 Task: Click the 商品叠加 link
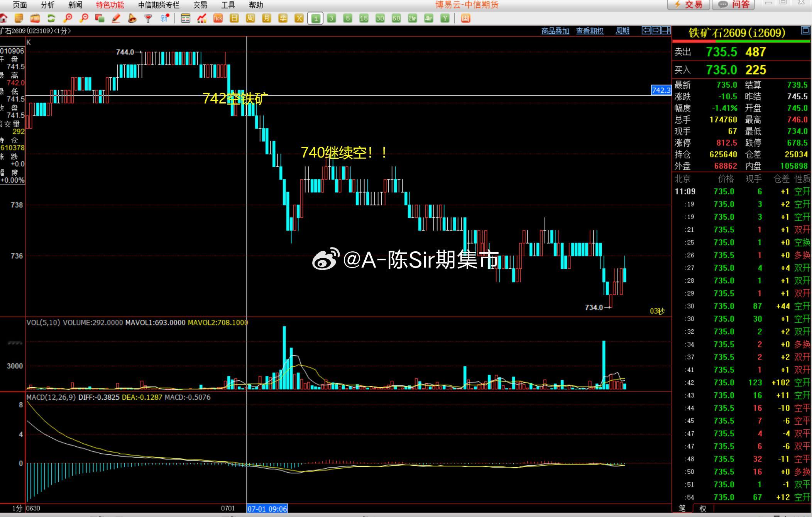555,31
